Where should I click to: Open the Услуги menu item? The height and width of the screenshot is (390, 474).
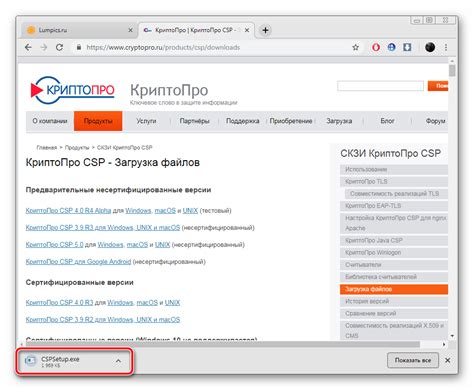[146, 121]
